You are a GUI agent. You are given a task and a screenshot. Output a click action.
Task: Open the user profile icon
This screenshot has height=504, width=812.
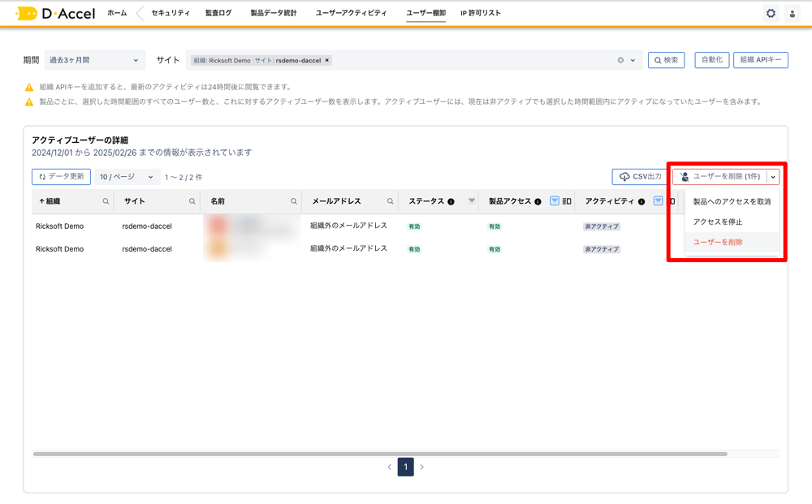coord(793,14)
